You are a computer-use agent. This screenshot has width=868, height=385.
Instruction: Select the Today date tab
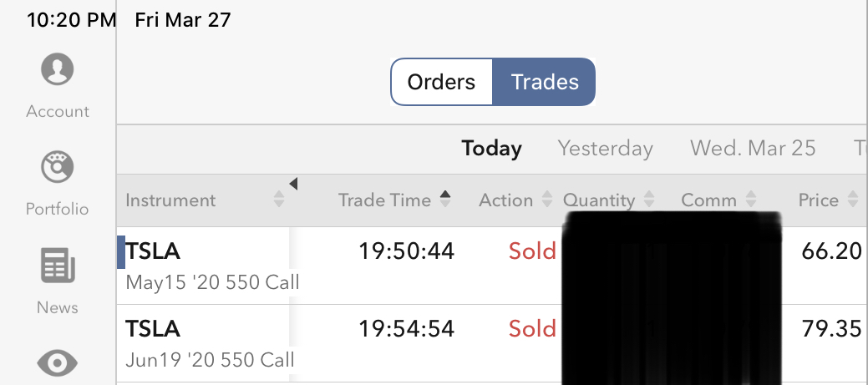[491, 149]
